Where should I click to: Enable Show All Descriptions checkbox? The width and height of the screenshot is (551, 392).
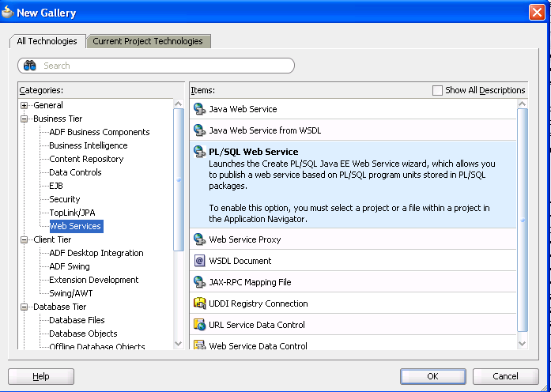coord(437,90)
